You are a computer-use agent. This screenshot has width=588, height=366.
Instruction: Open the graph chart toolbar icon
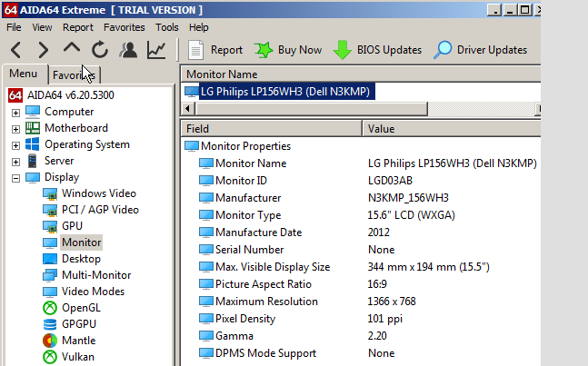[x=156, y=50]
